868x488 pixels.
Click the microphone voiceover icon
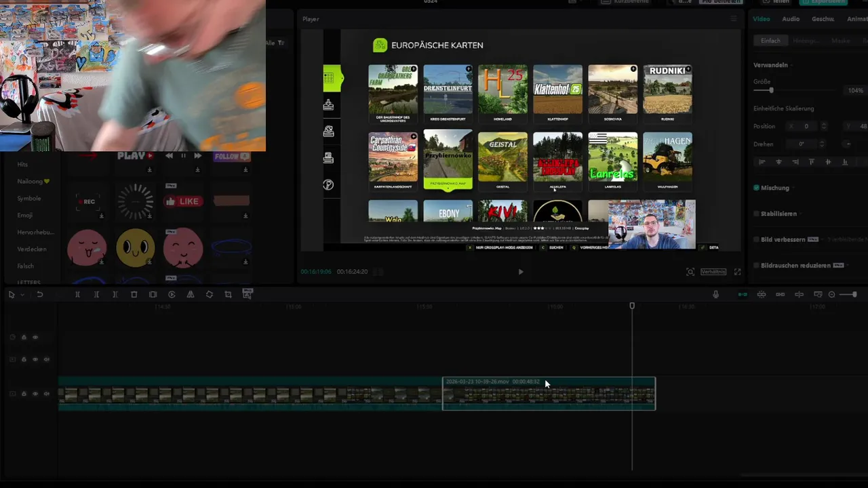[715, 294]
